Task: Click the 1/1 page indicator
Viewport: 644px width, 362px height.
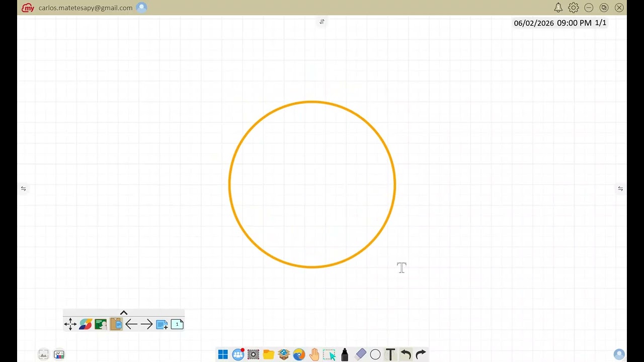Action: 601,23
